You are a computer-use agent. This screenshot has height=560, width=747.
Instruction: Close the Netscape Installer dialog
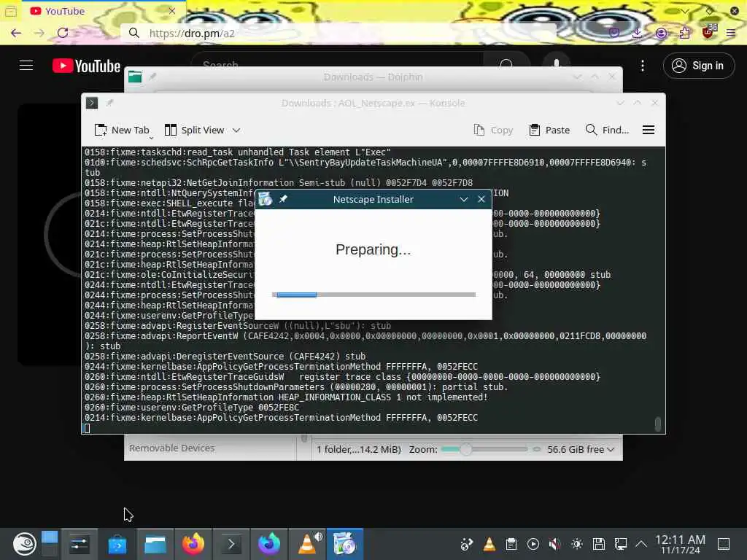pyautogui.click(x=481, y=199)
